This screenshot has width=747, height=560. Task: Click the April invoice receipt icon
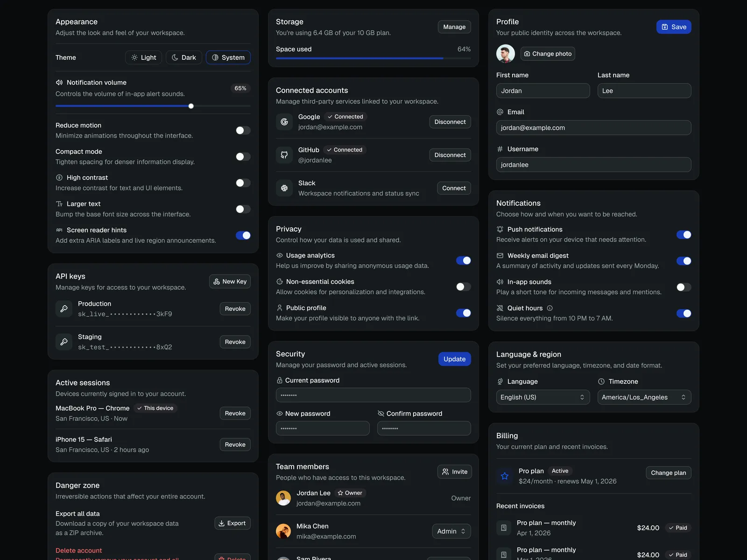tap(504, 528)
